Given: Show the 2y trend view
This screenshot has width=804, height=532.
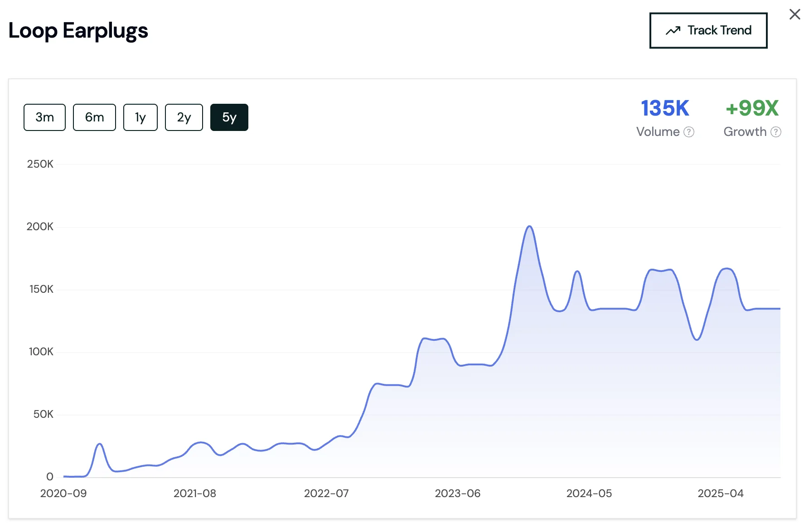Looking at the screenshot, I should pos(184,117).
